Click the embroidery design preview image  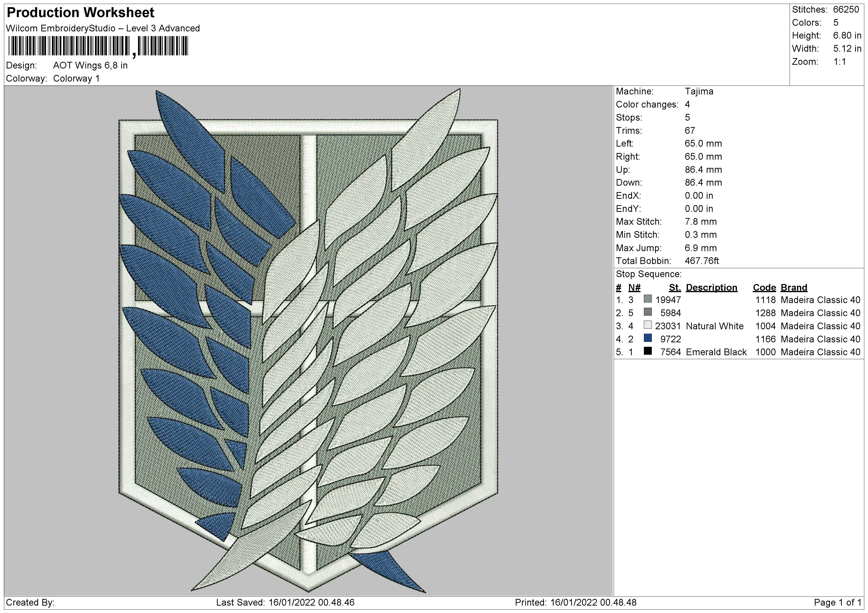[308, 341]
